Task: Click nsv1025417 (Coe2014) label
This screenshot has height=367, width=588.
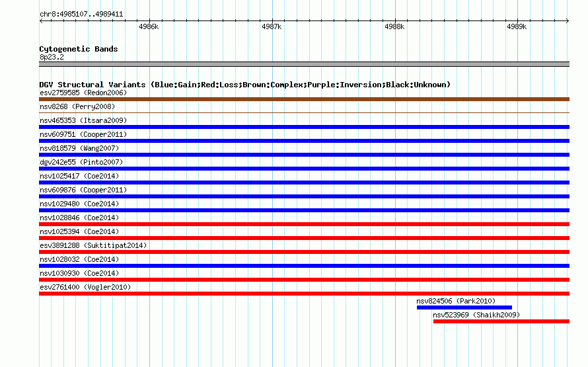Action: [79, 176]
